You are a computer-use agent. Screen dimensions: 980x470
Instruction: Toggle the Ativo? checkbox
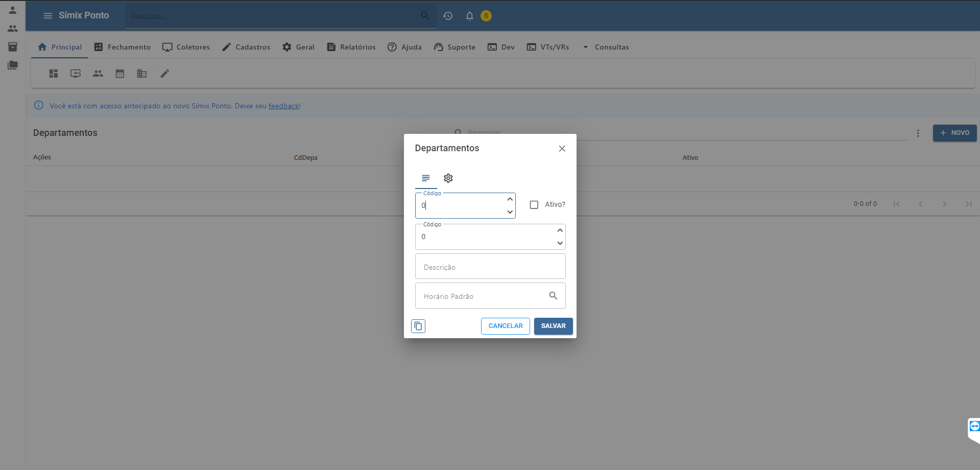(534, 205)
